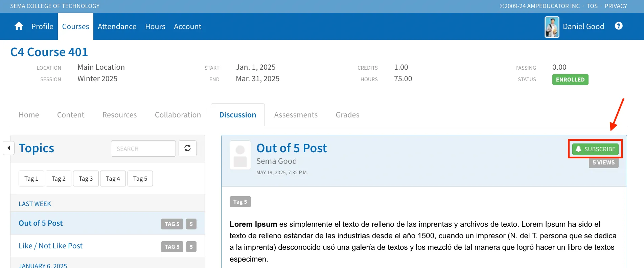Viewport: 644px width, 268px height.
Task: Click the 5 VIEWS badge
Action: click(604, 162)
